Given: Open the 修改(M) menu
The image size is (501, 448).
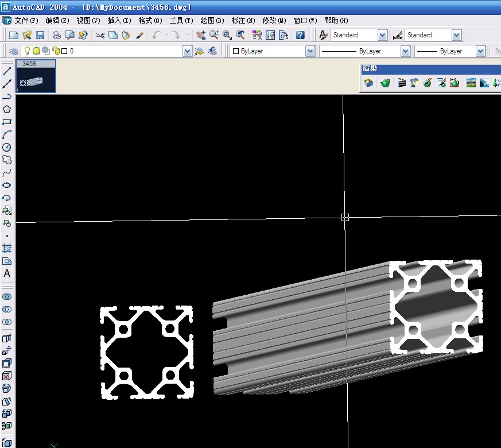Looking at the screenshot, I should click(274, 21).
